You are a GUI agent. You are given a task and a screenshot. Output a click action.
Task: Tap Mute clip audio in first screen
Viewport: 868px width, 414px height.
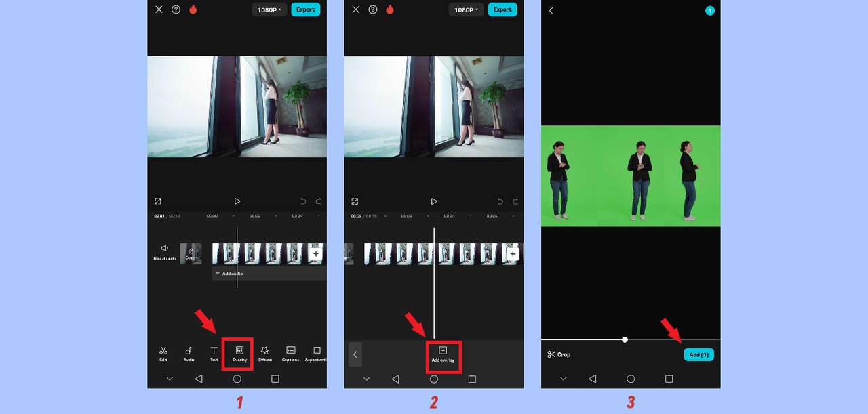(x=164, y=253)
